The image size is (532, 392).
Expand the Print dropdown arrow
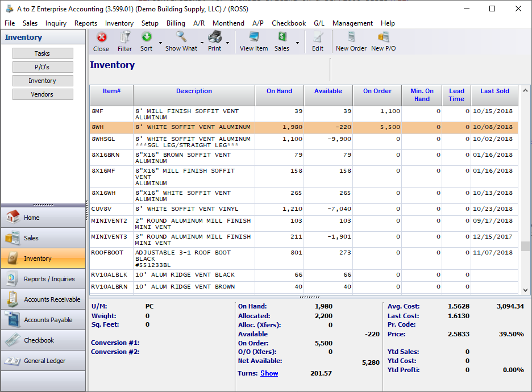point(228,43)
